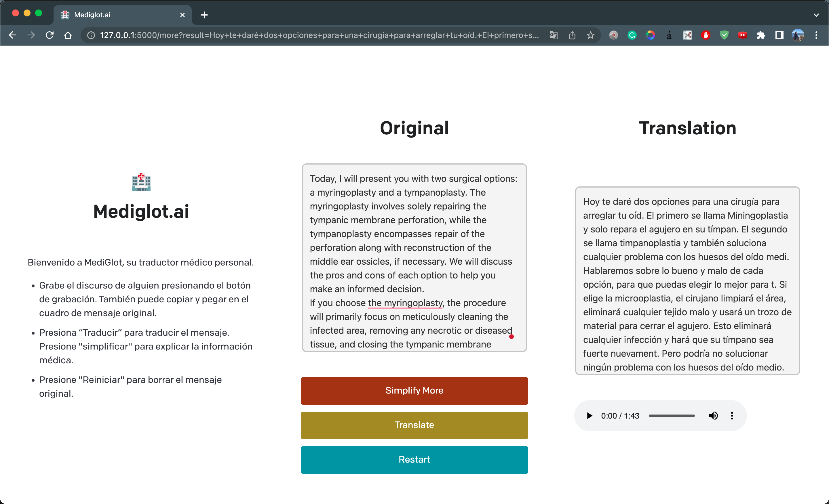The image size is (829, 504).
Task: Open audio player more options menu
Action: pos(732,416)
